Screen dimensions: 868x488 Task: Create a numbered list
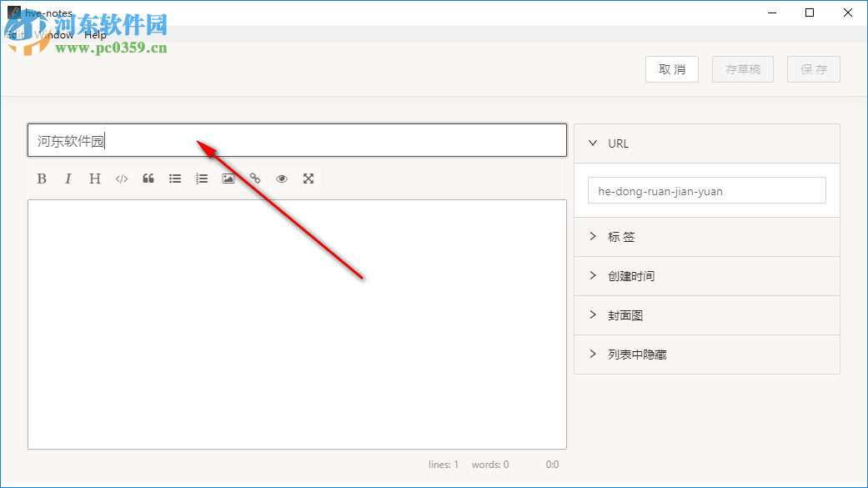[x=202, y=179]
